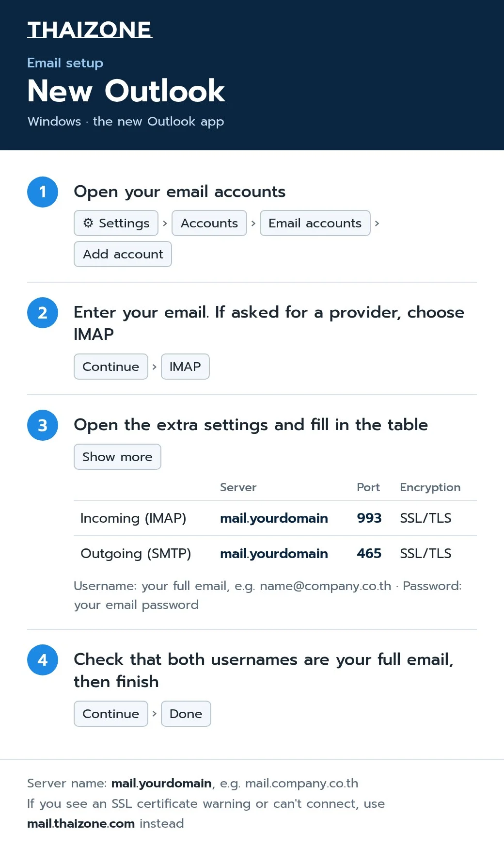Click the 'Open the extra settings' heading
Screen dimensions: 504x849
click(251, 425)
